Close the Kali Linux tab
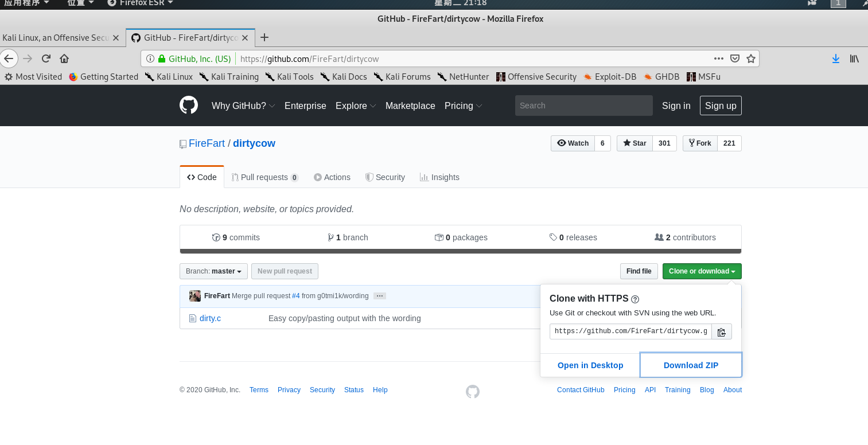The width and height of the screenshot is (868, 445). [x=116, y=38]
